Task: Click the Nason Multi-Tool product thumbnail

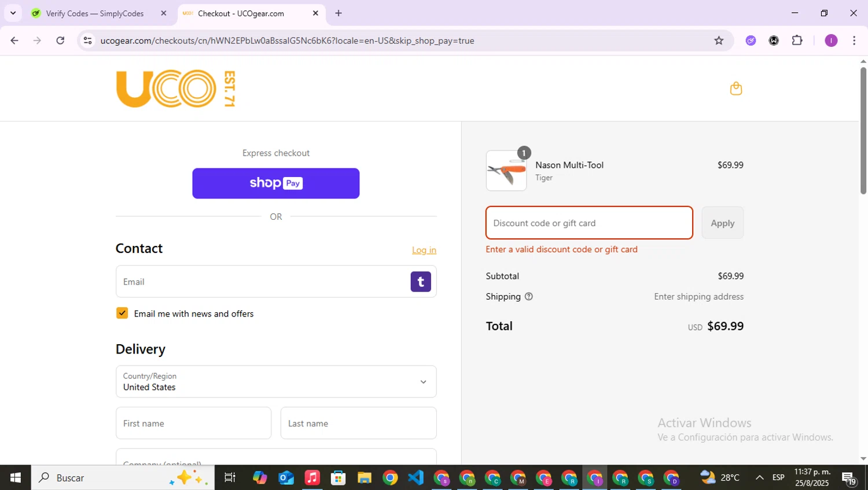Action: pos(506,171)
